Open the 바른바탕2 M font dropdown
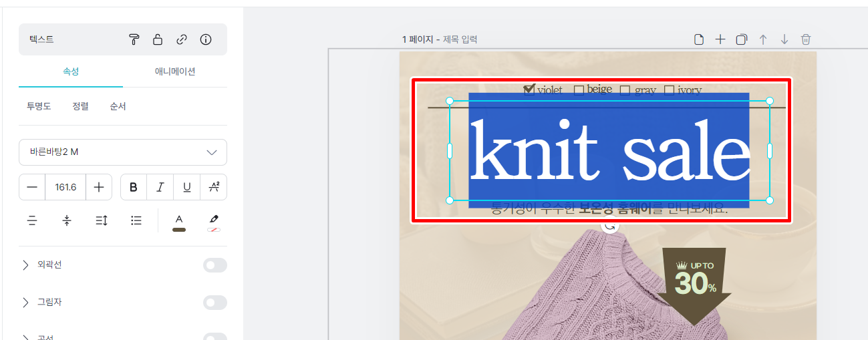Viewport: 868px width, 340px height. [123, 152]
